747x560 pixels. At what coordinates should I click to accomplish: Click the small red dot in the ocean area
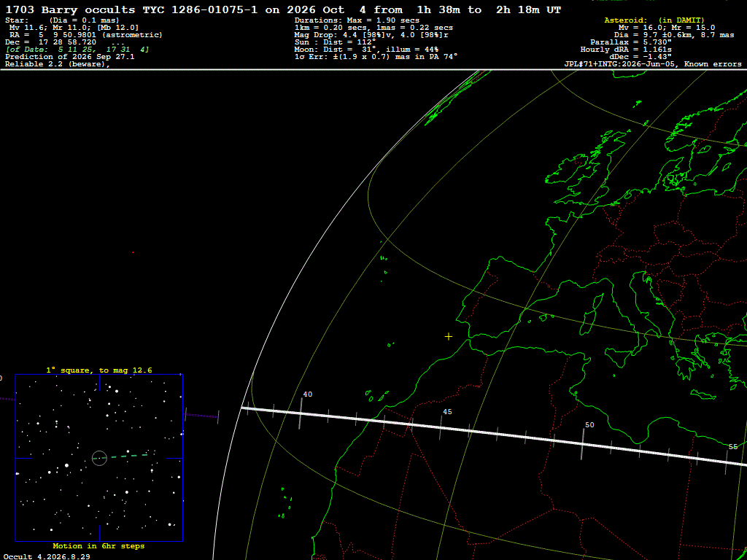tap(133, 252)
